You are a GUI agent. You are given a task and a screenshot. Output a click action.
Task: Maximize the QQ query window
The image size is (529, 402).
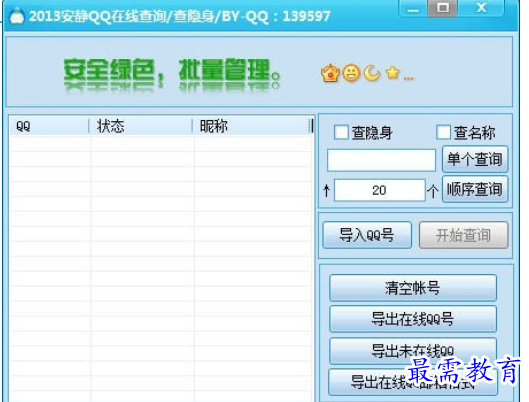click(x=442, y=8)
